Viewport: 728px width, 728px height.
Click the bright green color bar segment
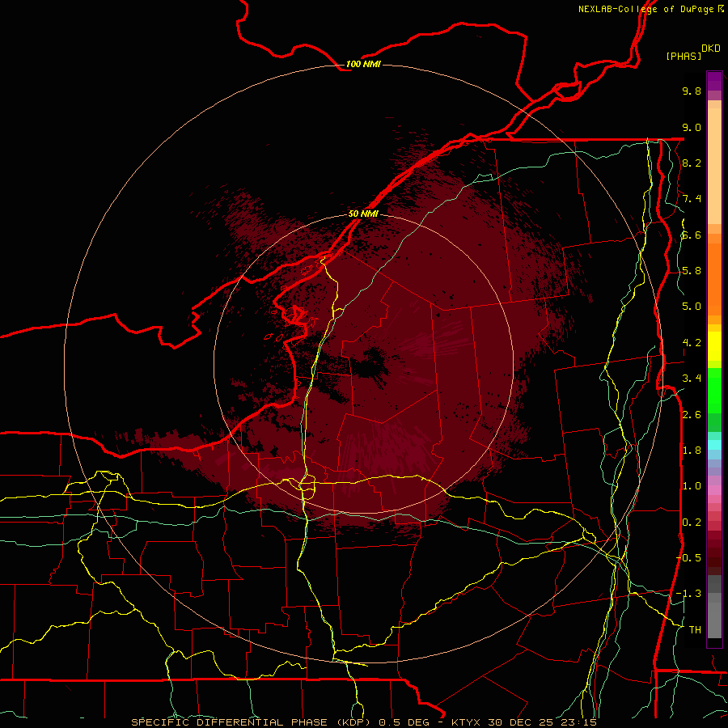click(x=714, y=390)
